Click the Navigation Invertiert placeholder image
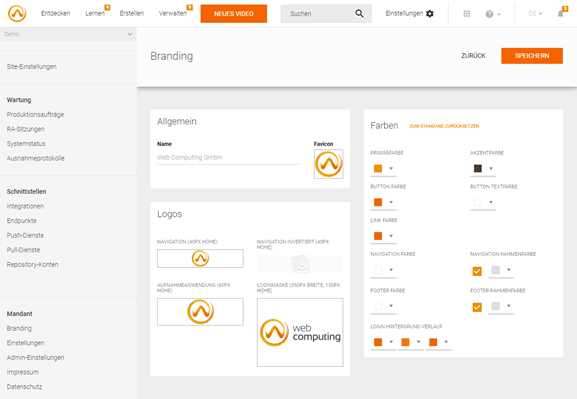577x399 pixels. 300,264
